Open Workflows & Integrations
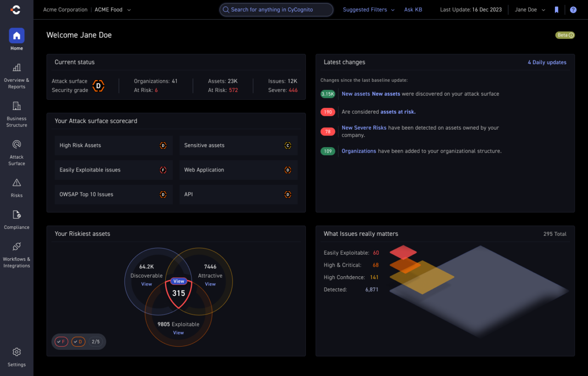588x376 pixels. (17, 255)
